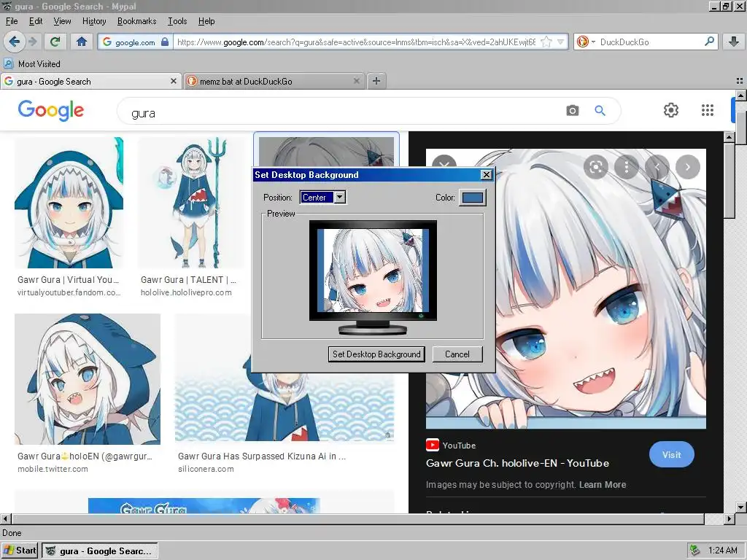The image size is (747, 560).
Task: Search by image using camera icon
Action: tap(572, 111)
